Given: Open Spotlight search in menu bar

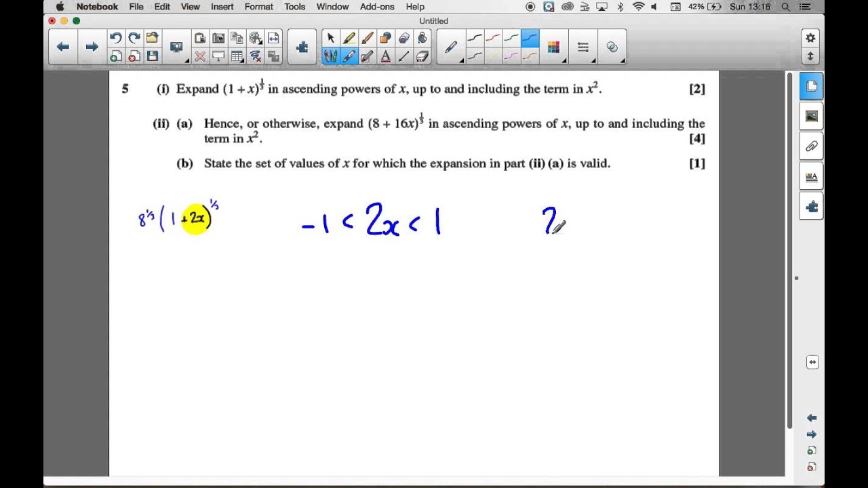Looking at the screenshot, I should (785, 7).
